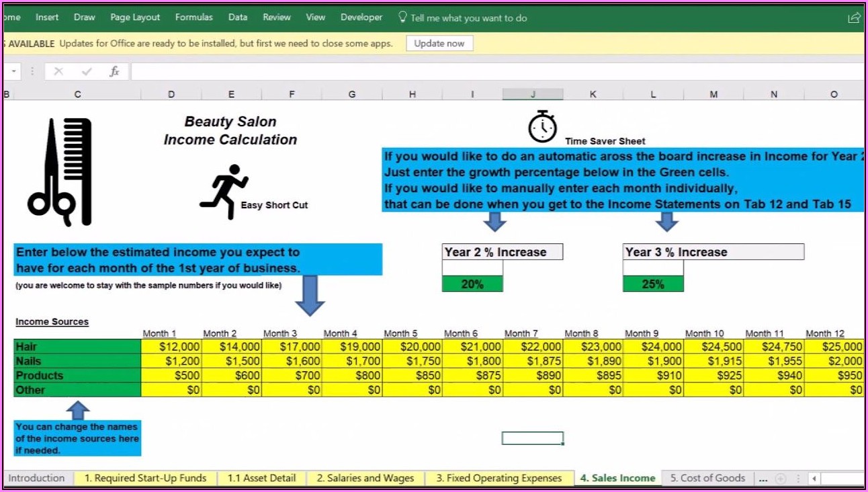868x492 pixels.
Task: Switch to 1. Required Start-Up Funds sheet
Action: (146, 479)
